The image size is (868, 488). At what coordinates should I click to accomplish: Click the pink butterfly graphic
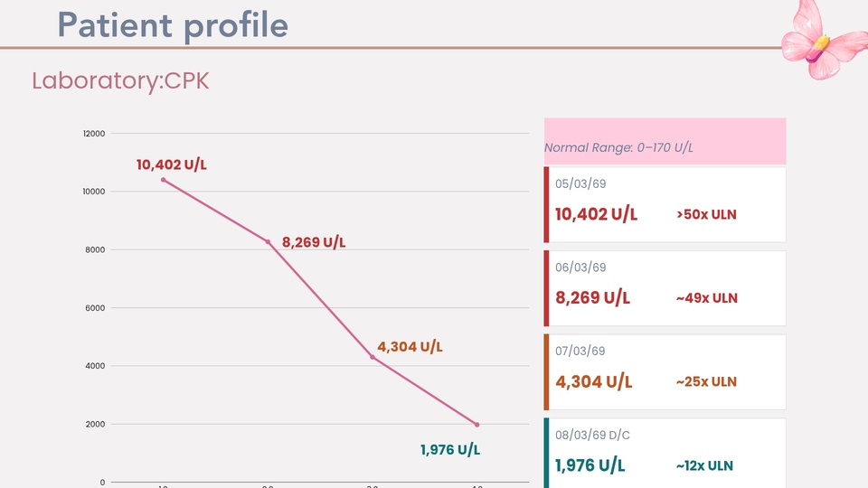824,39
